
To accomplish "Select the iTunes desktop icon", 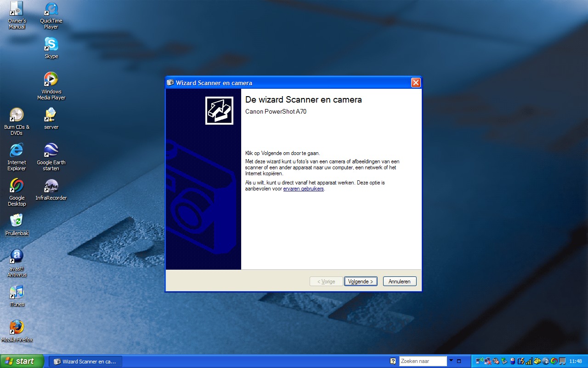I will (17, 296).
